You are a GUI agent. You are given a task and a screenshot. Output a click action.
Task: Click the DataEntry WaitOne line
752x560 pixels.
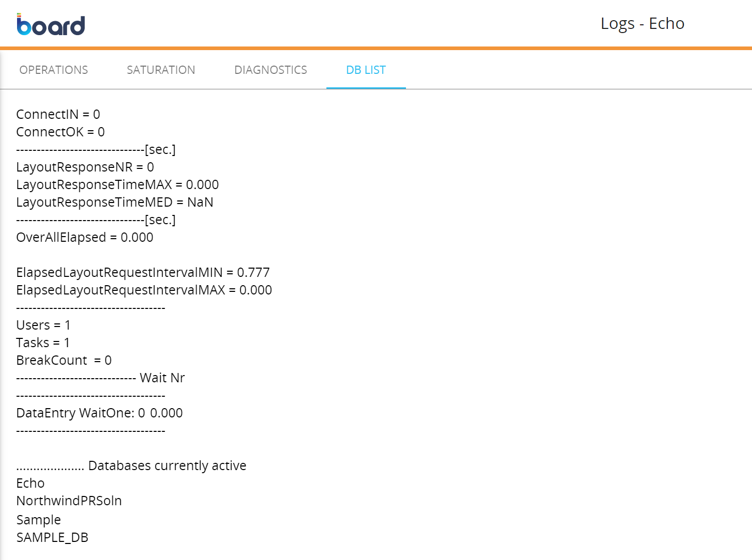pos(99,413)
